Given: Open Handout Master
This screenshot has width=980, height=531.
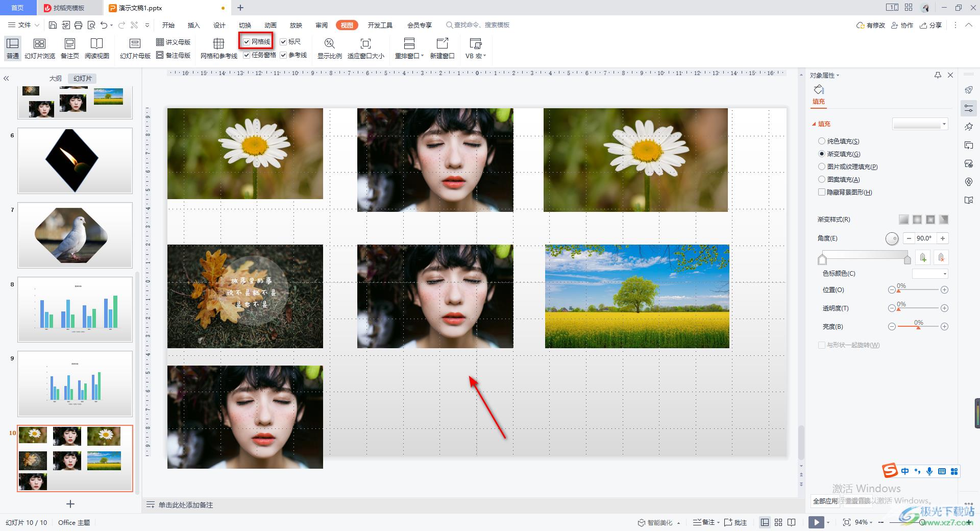Looking at the screenshot, I should pyautogui.click(x=174, y=42).
